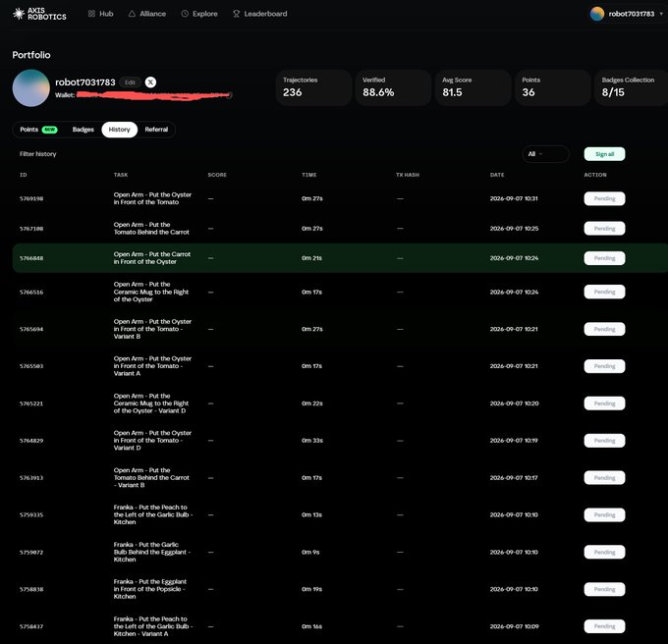
Task: Go to the Leaderboard page
Action: 260,14
